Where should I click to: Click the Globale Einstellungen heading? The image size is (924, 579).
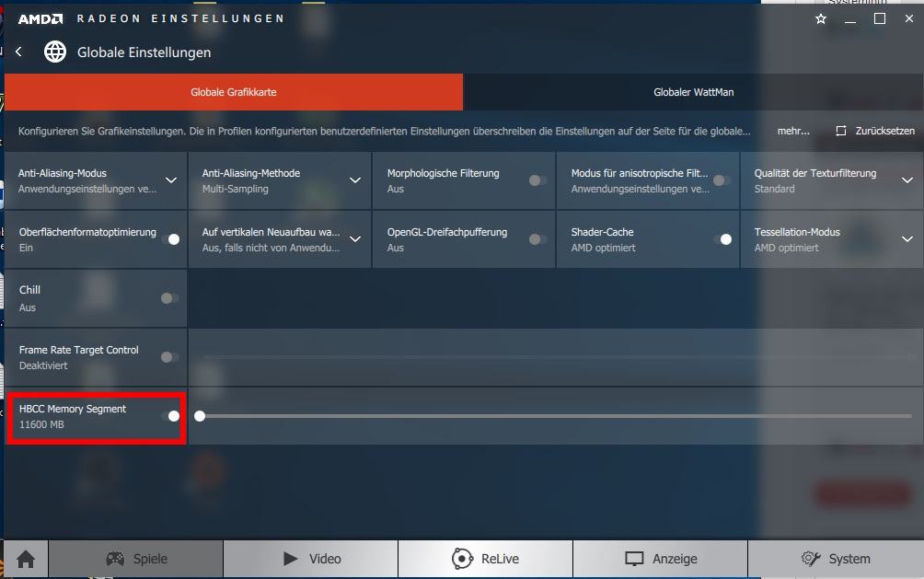click(x=144, y=52)
